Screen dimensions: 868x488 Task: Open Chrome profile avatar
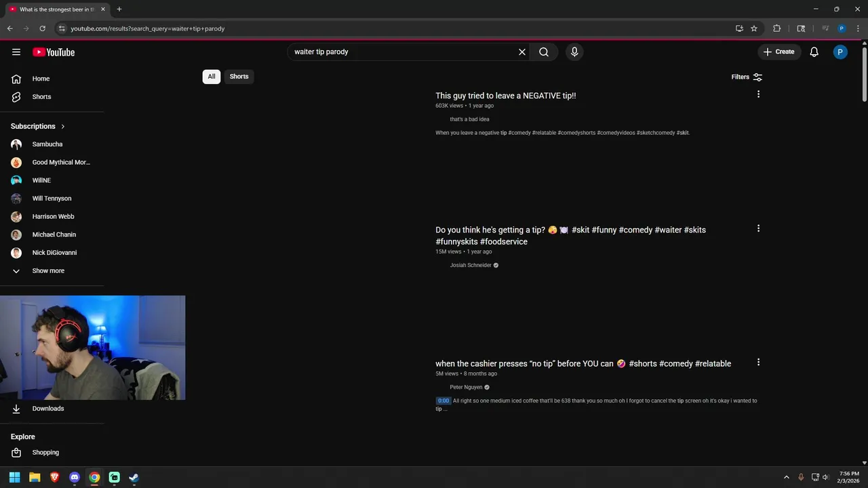point(842,28)
